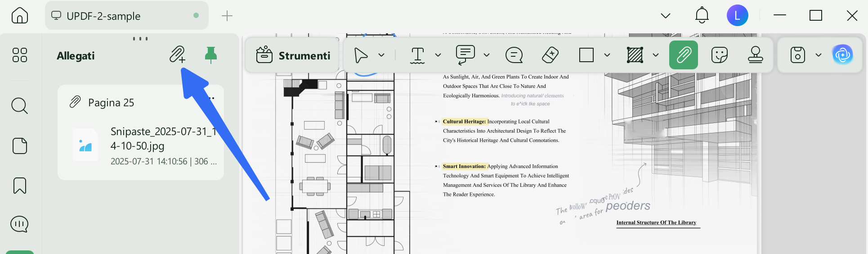Switch to the UPDF-2-sample tab
Viewport: 868px width, 254px height.
click(126, 16)
